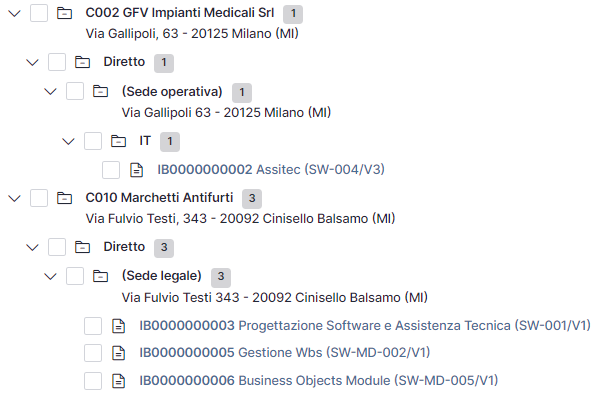
Task: Click document icon for IB0000000002 Assitec
Action: point(137,170)
